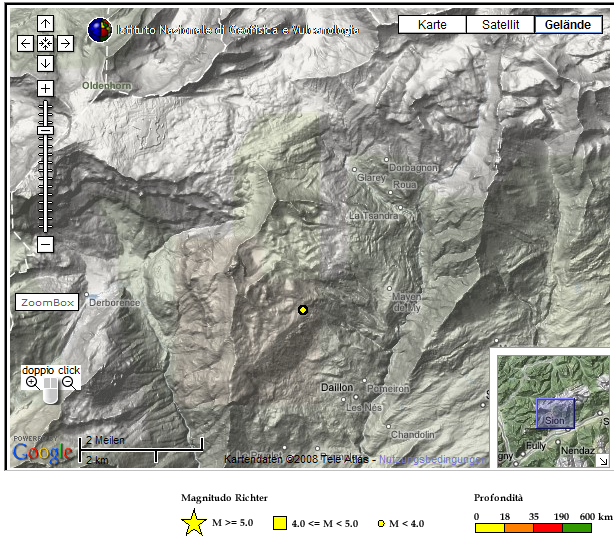Collapse the overview map with corner arrow
The height and width of the screenshot is (543, 614).
[x=602, y=461]
